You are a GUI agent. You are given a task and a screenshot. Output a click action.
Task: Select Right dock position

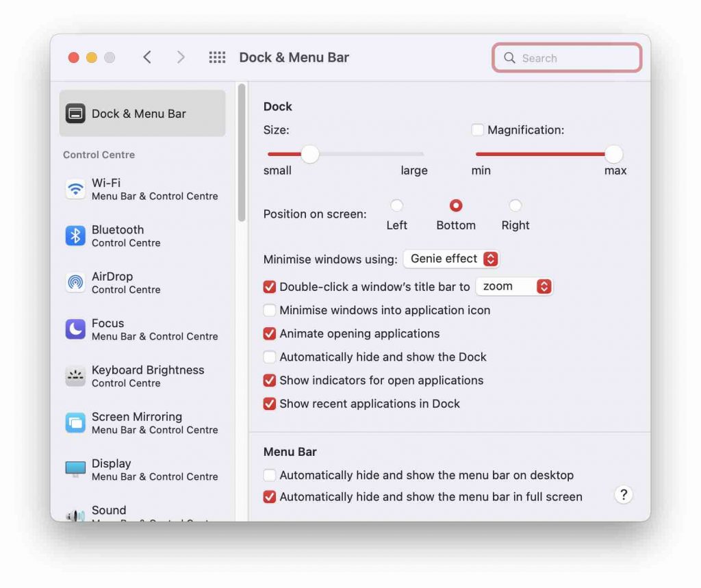[x=515, y=205]
